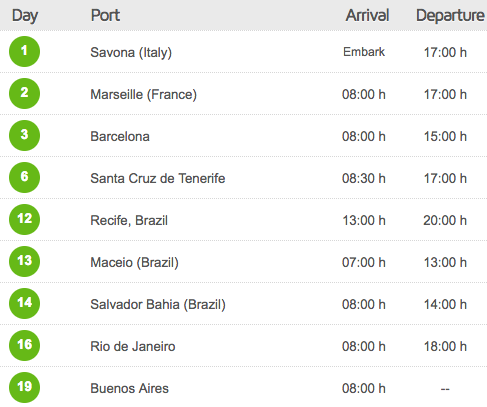Click the green day 13 circle badge
This screenshot has width=487, height=407.
(x=24, y=261)
